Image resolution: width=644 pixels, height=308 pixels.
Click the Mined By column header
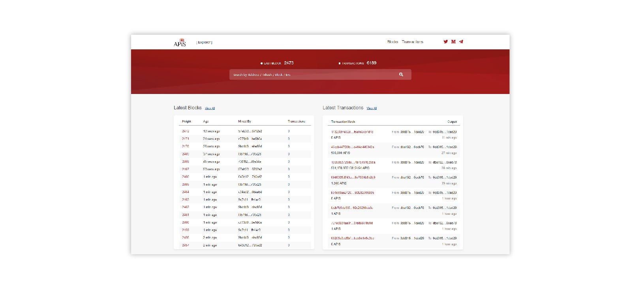(x=244, y=122)
